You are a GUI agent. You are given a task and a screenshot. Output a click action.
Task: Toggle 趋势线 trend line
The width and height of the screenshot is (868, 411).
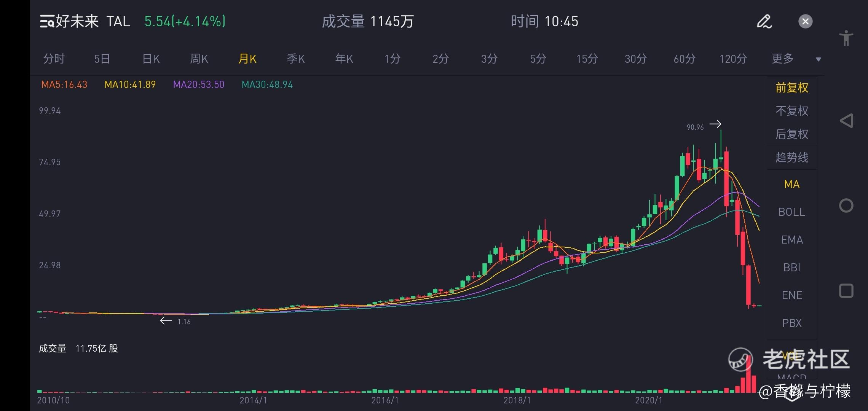pyautogui.click(x=792, y=158)
